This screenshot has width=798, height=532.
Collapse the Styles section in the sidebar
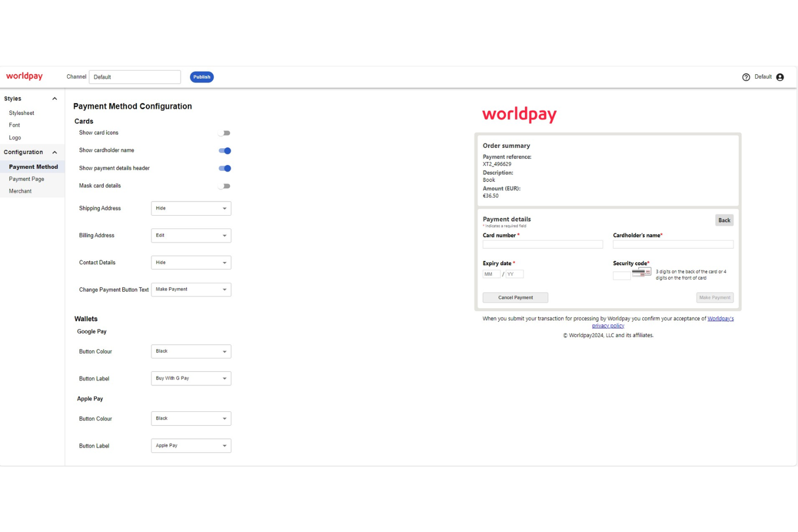tap(54, 99)
